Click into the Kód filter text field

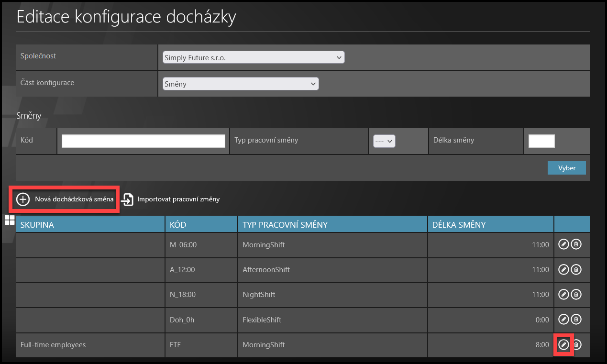point(143,141)
